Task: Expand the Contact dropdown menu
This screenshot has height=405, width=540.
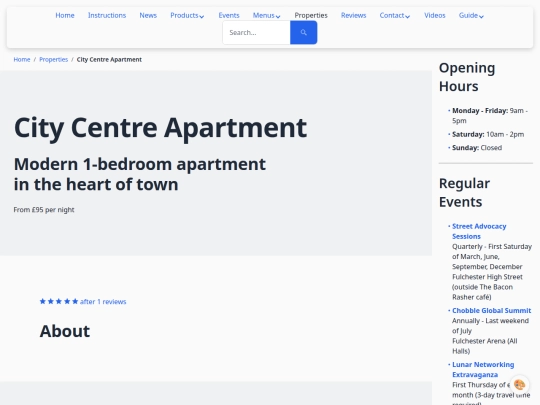Action: [x=395, y=15]
